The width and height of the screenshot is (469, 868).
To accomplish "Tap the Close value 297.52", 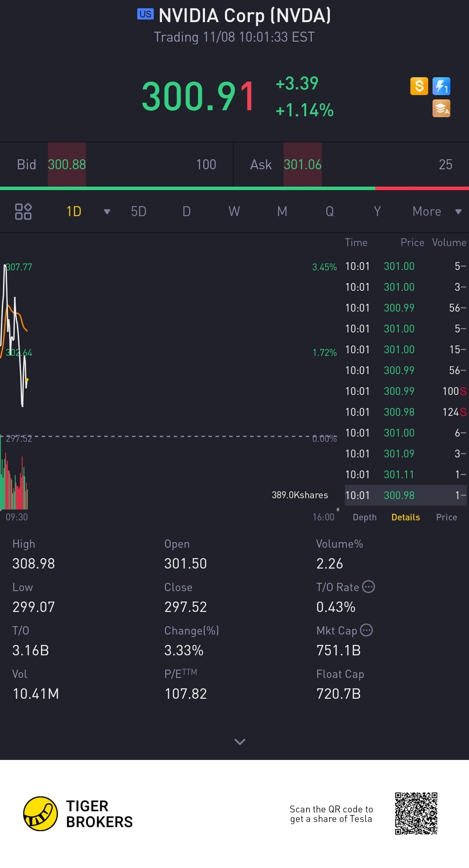I will (185, 607).
